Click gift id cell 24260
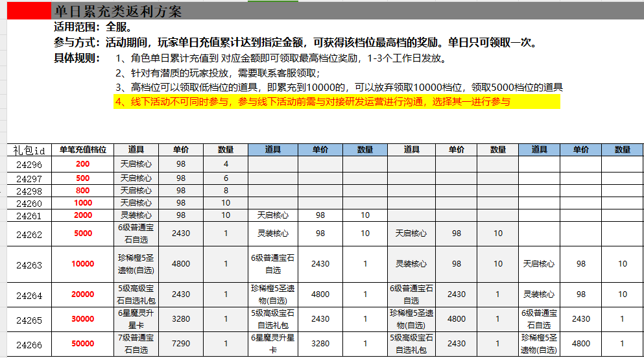This screenshot has width=644, height=358. coord(29,203)
